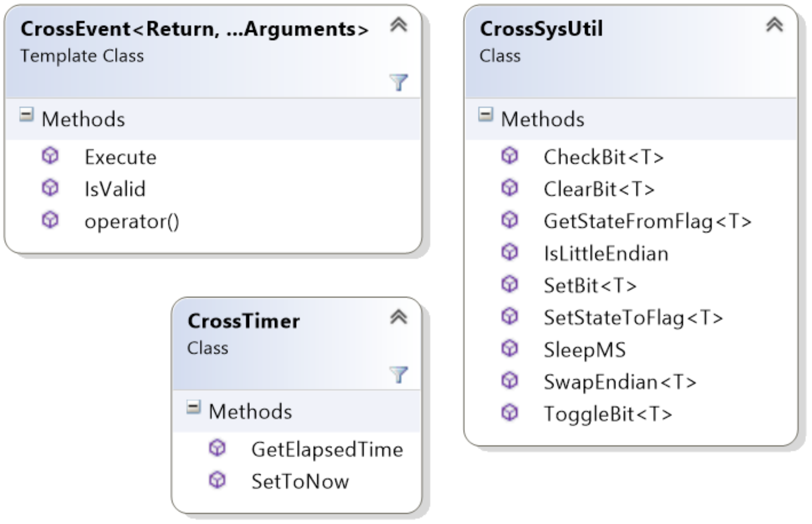Select GetStateFromFlag<T> method entry

point(647,222)
